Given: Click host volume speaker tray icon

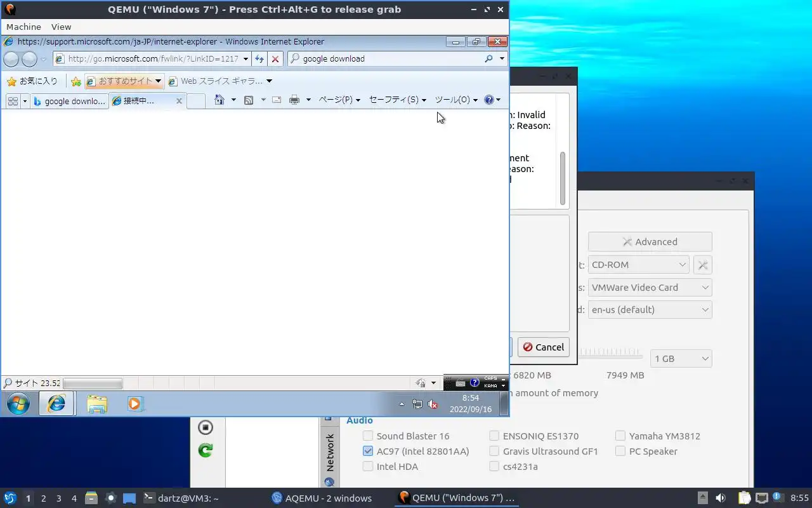Looking at the screenshot, I should (x=721, y=498).
